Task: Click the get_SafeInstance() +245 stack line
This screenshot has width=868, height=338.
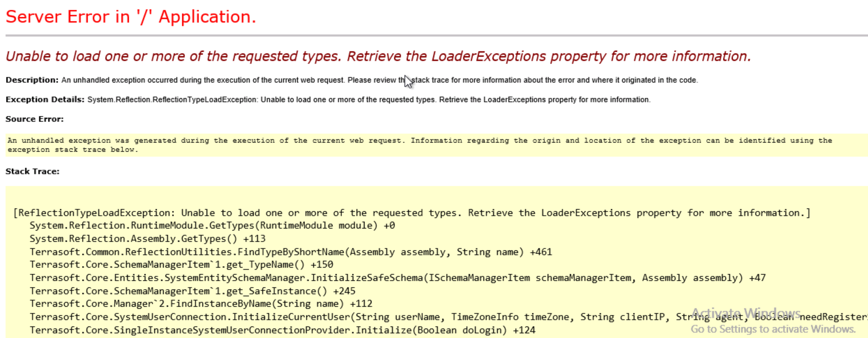Action: (x=192, y=291)
